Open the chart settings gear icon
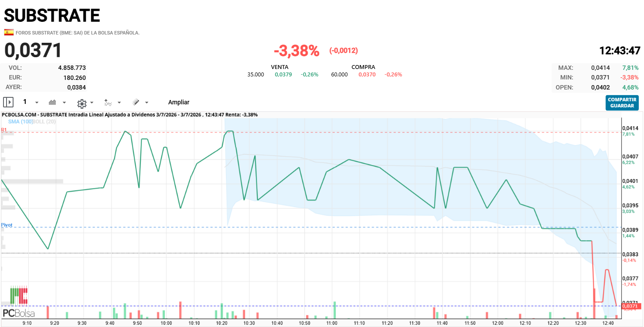Image resolution: width=644 pixels, height=327 pixels. click(x=82, y=103)
